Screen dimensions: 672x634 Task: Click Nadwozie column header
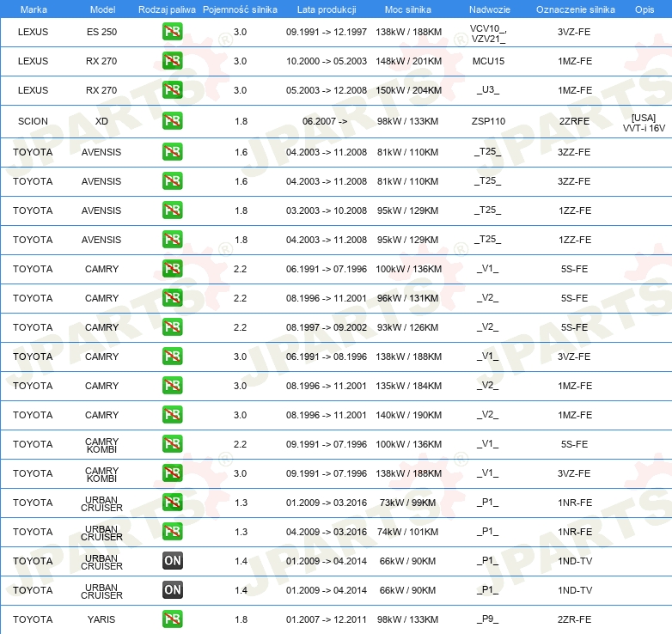[490, 9]
